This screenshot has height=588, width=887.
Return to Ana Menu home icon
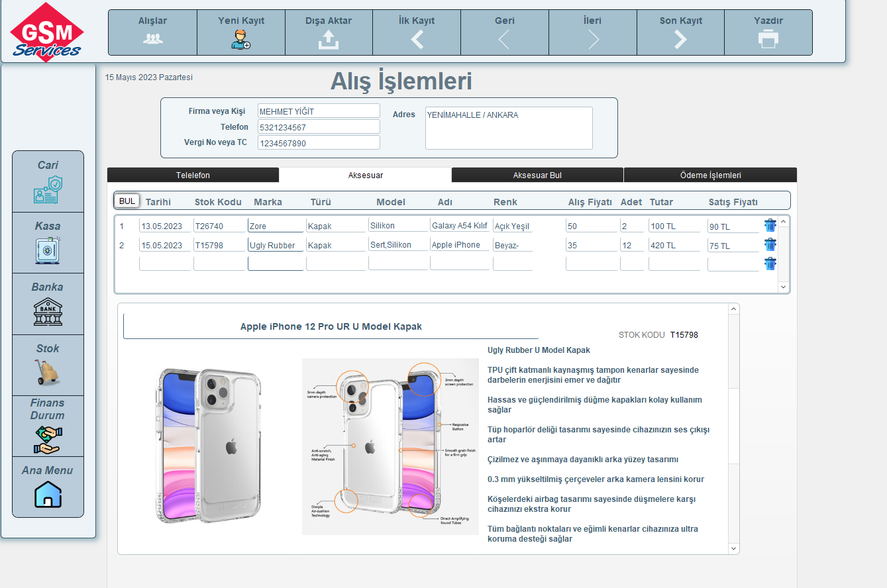tap(48, 495)
